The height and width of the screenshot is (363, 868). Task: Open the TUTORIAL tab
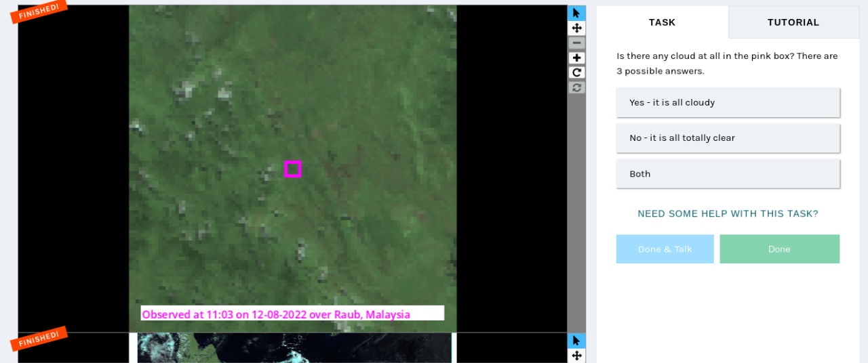[793, 22]
